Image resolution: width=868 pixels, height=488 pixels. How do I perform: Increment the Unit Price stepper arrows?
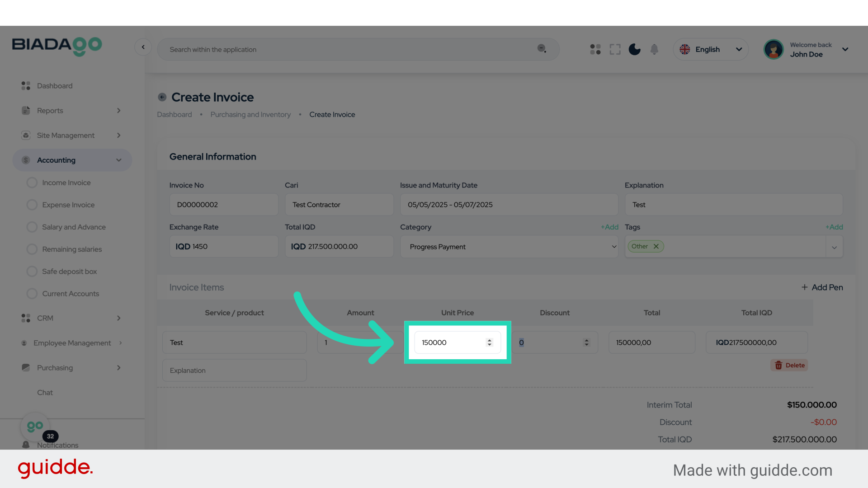pos(489,340)
